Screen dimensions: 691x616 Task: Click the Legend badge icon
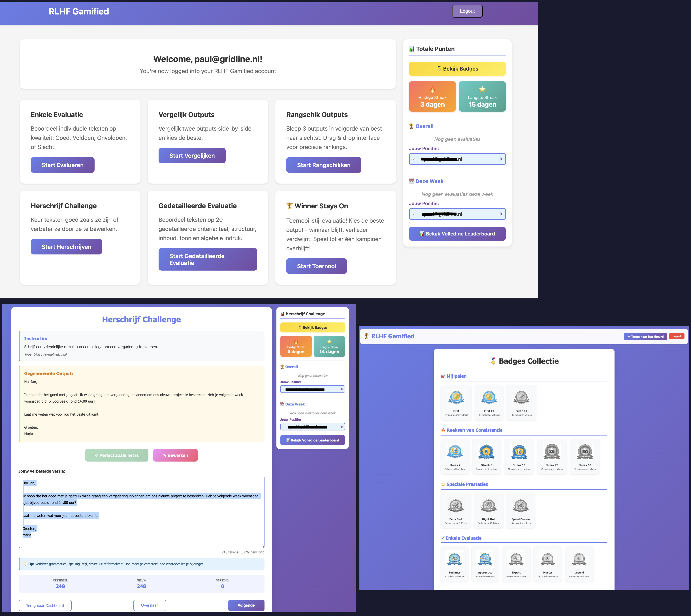coord(579,559)
